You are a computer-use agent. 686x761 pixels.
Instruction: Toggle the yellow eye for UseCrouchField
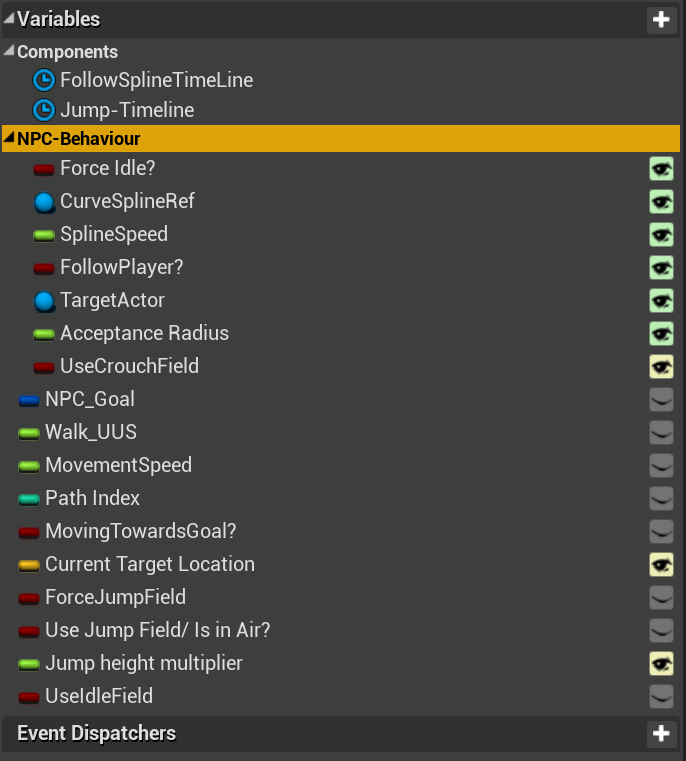tap(661, 366)
